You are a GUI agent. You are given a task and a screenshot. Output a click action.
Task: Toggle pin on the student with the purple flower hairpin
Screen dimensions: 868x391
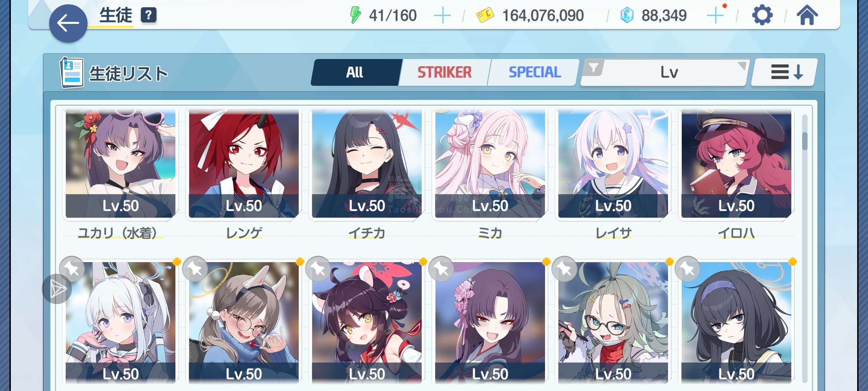441,269
